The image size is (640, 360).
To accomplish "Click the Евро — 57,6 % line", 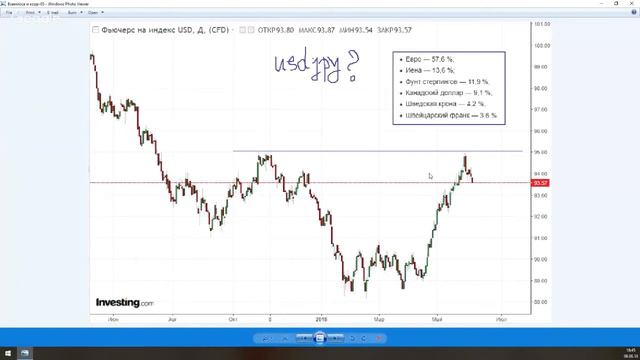I will click(x=429, y=59).
